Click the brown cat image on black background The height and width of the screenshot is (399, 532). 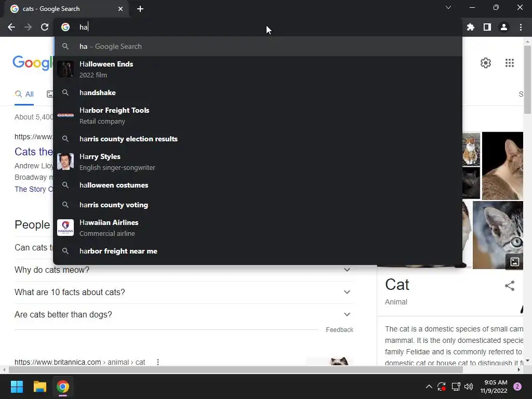click(x=502, y=166)
